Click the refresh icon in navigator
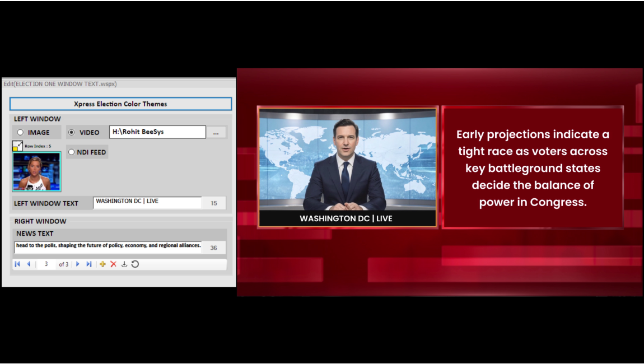 (x=135, y=264)
